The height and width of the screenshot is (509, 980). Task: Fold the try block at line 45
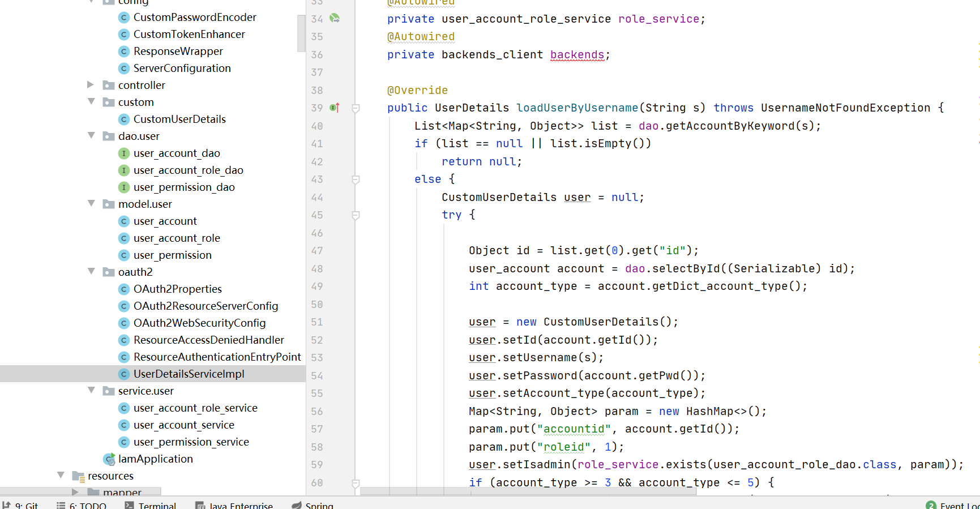tap(356, 215)
